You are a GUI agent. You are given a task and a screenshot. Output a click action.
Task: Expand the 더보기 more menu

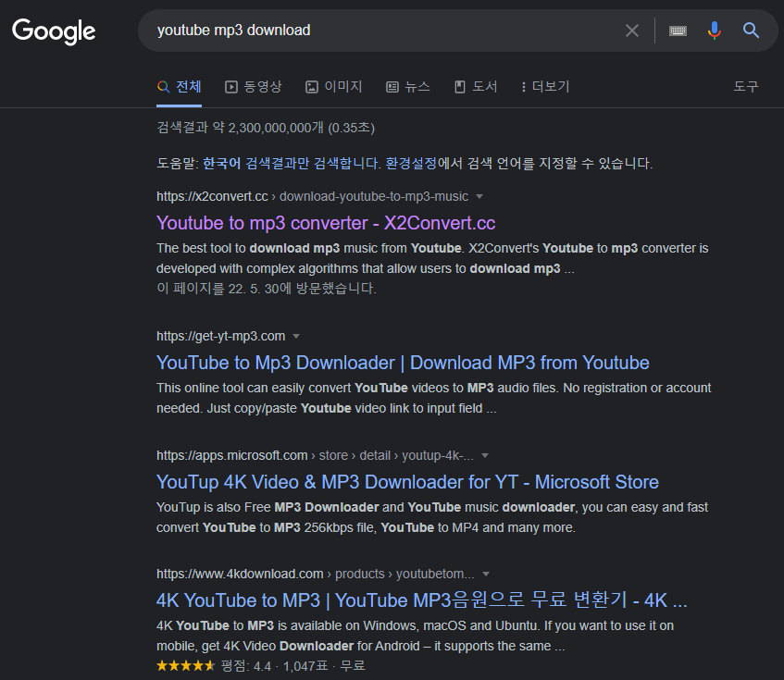point(545,87)
